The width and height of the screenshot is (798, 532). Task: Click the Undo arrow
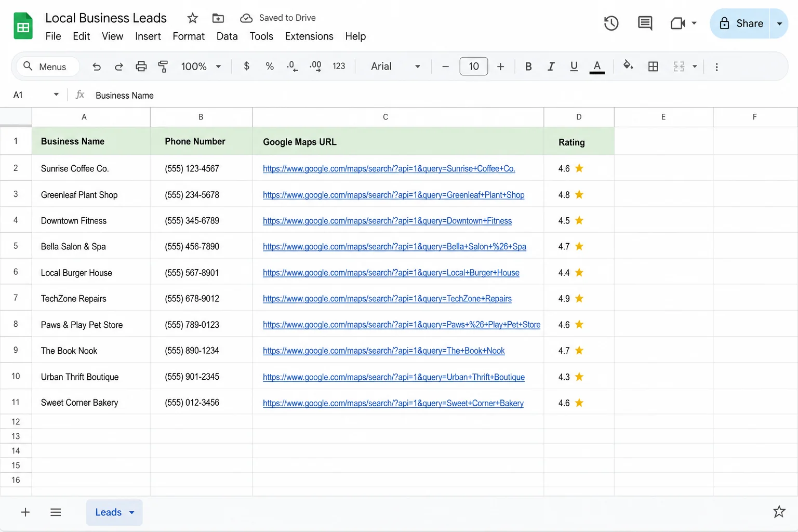click(97, 66)
